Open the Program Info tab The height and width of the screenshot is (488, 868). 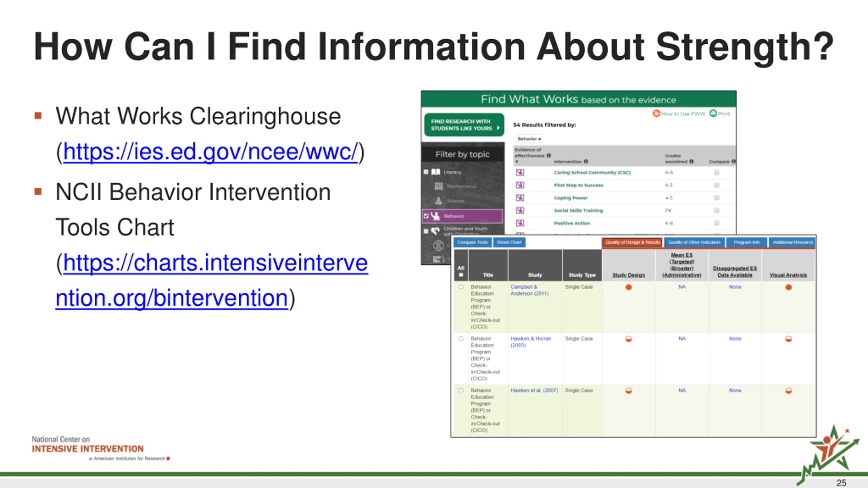(747, 242)
